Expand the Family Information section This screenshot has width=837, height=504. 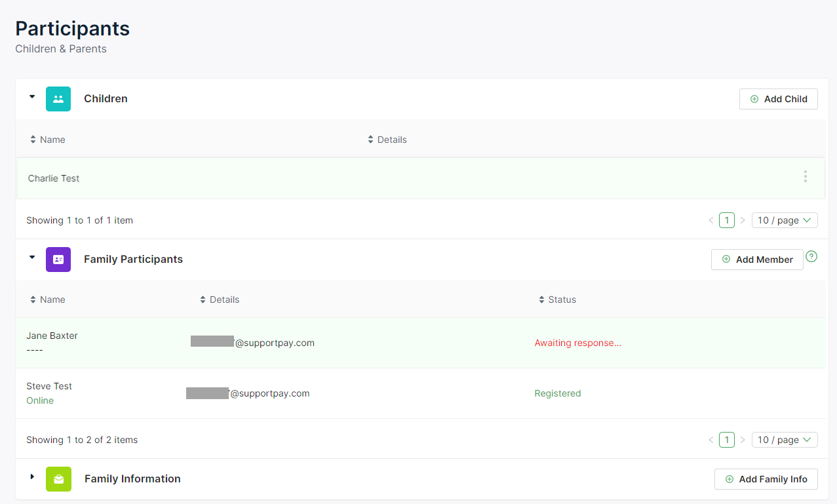click(x=32, y=476)
